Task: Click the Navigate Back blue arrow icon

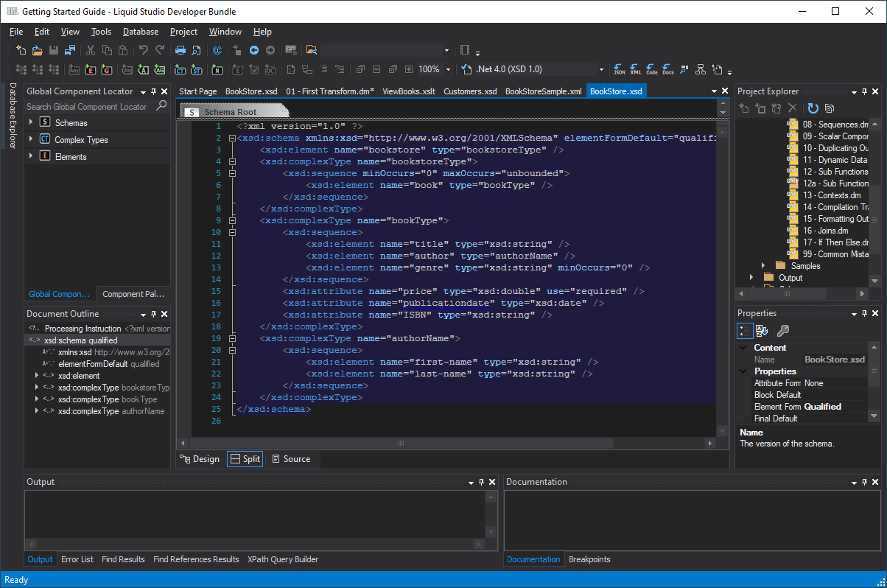Action: 254,50
